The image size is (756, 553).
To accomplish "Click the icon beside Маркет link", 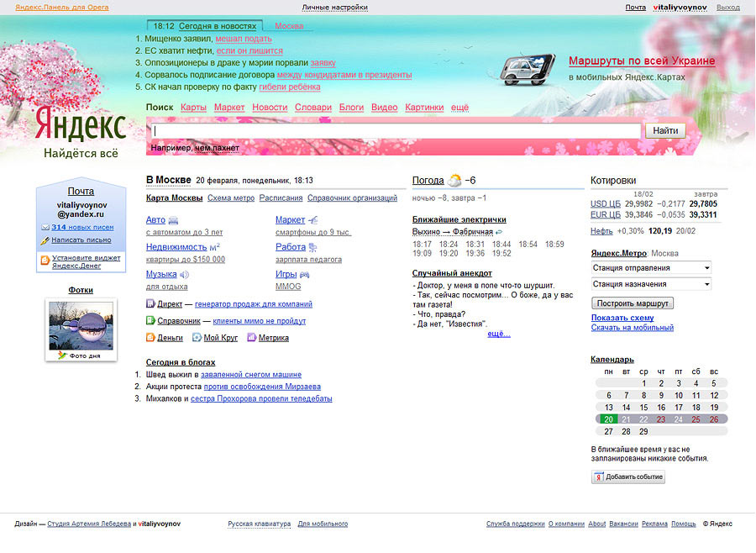I will click(312, 220).
